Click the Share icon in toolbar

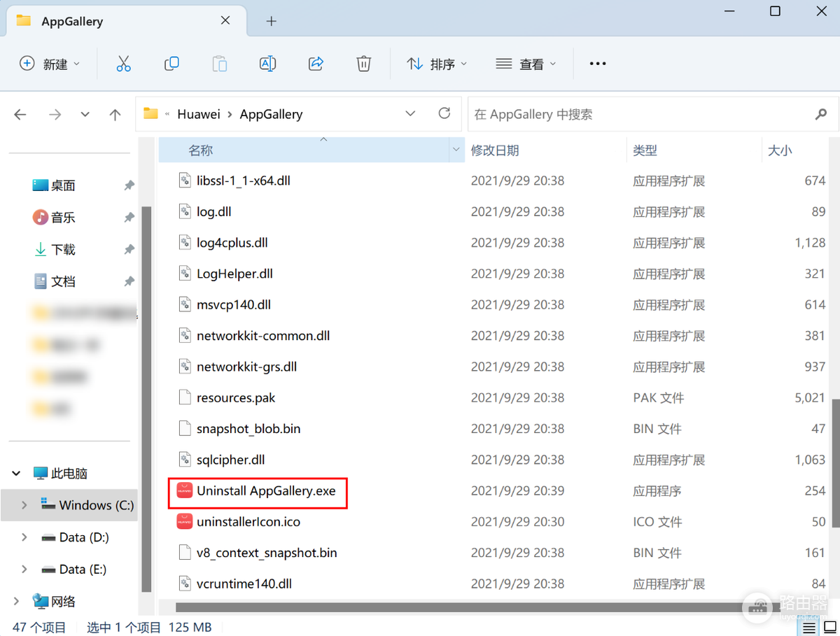[316, 64]
